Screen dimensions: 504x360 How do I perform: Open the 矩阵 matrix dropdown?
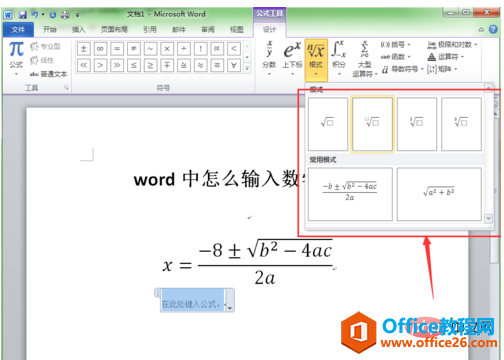[x=442, y=69]
